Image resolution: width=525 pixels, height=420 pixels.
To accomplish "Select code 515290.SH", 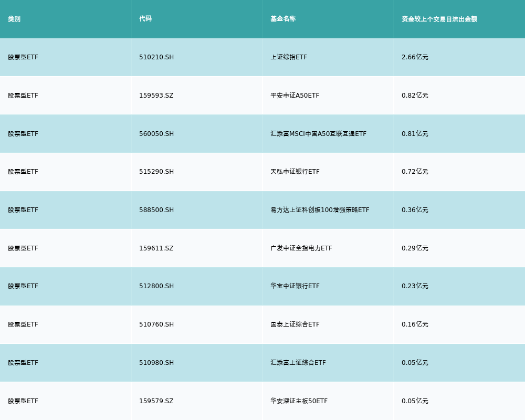I will click(x=156, y=172).
